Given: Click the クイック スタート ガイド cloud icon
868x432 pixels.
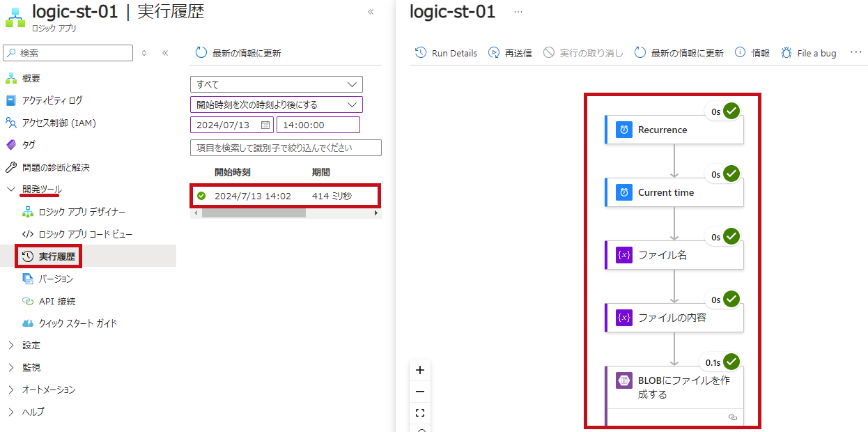Looking at the screenshot, I should click(x=28, y=323).
